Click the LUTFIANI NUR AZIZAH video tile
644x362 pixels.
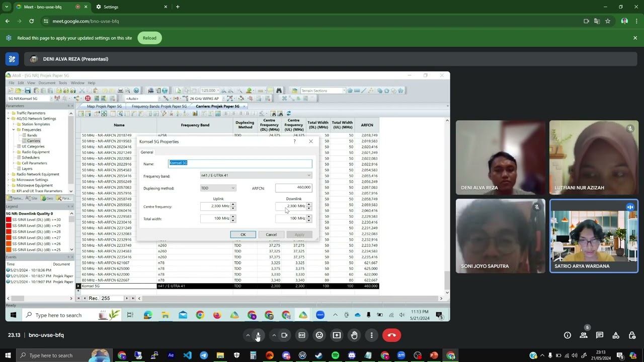(594, 158)
